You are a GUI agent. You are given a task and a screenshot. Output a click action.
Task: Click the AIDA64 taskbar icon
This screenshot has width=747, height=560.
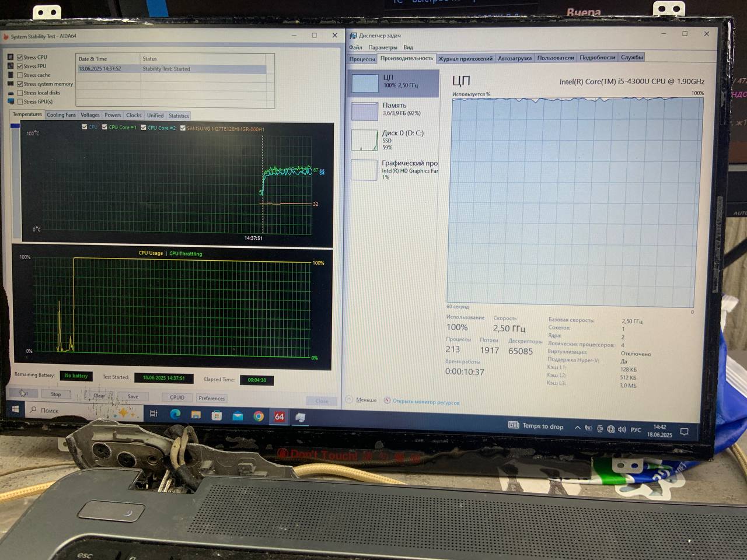coord(280,416)
